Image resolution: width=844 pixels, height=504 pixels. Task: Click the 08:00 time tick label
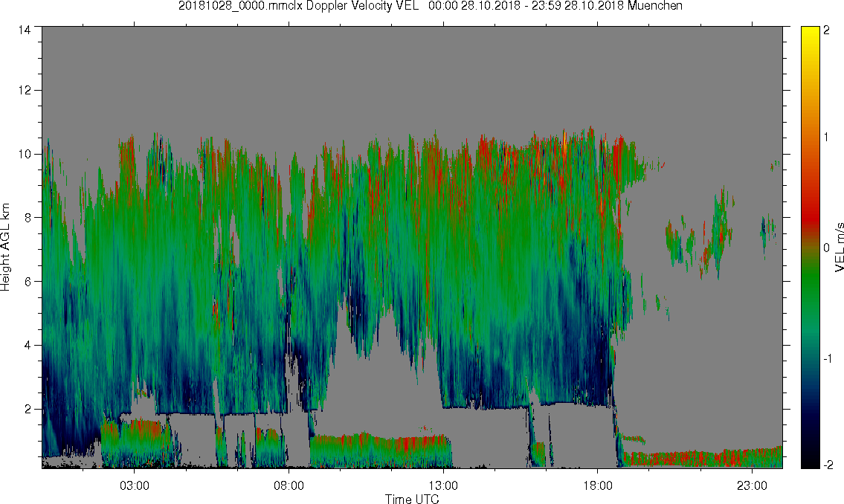point(289,485)
